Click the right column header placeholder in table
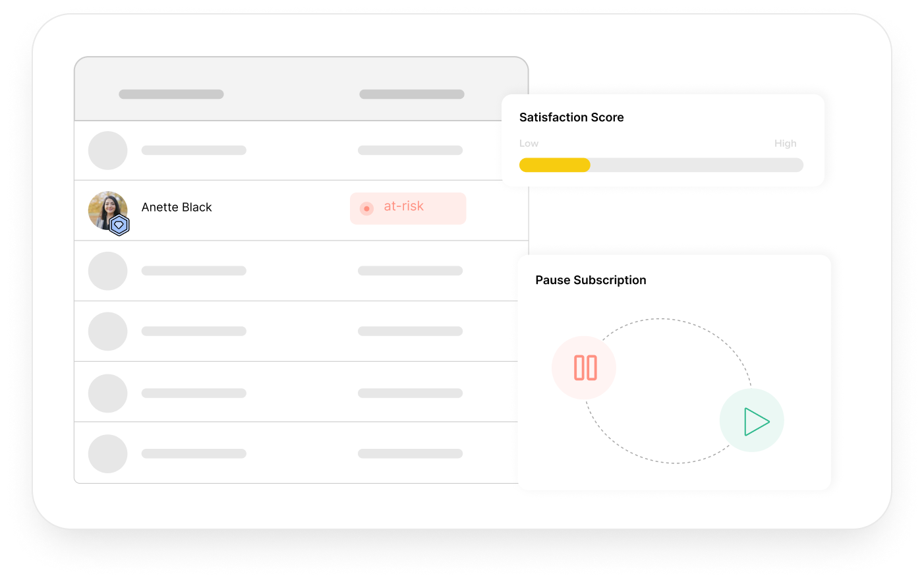Screen dimensions: 924x580 tap(411, 94)
